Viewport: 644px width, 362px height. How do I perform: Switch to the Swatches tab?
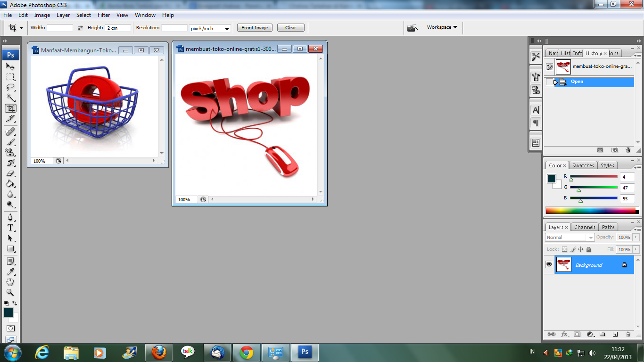[x=583, y=165]
